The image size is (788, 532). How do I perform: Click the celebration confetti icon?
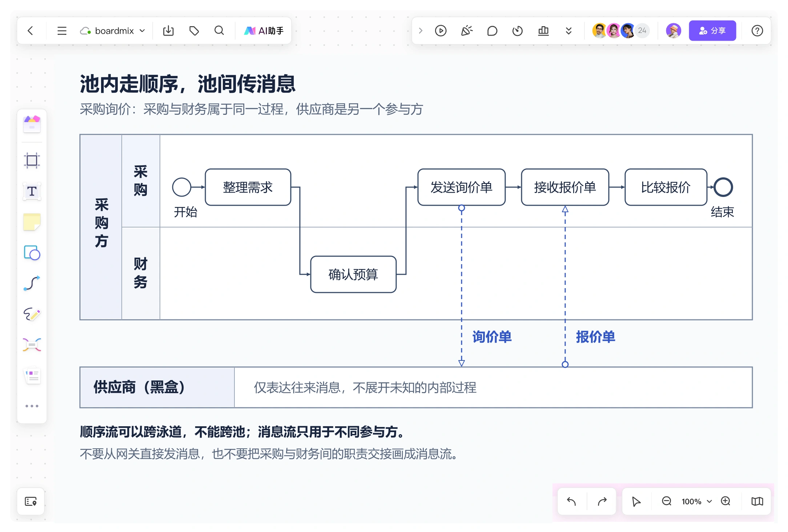pyautogui.click(x=467, y=31)
